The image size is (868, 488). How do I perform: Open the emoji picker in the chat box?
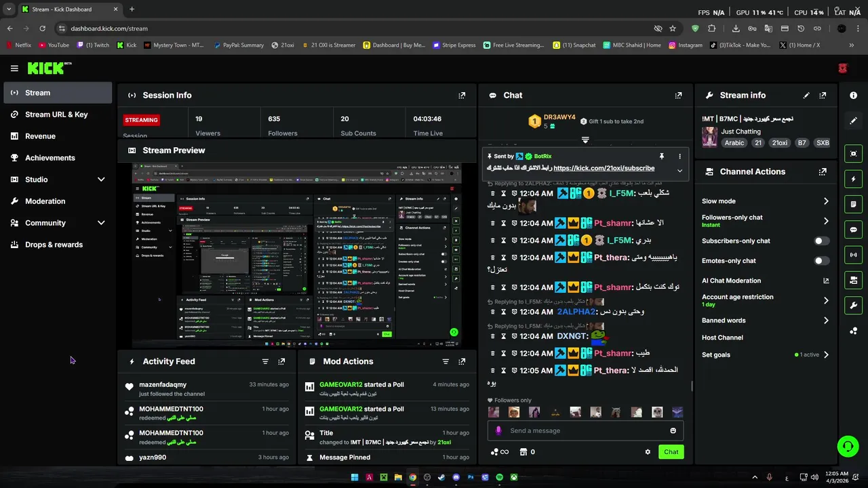pos(673,430)
